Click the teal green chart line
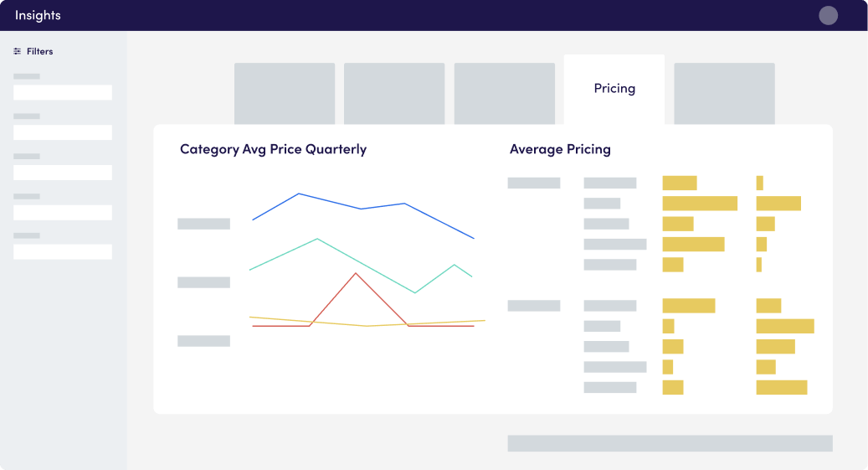 [x=317, y=240]
